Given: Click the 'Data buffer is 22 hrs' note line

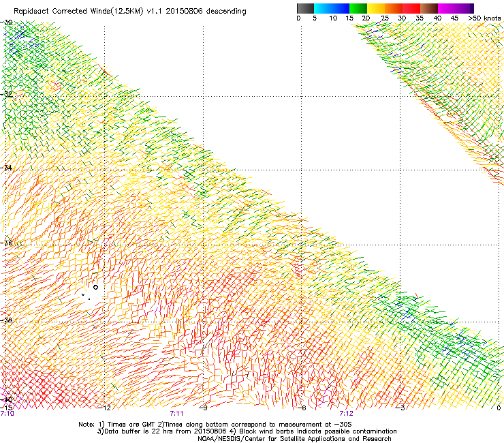Looking at the screenshot, I should (247, 431).
